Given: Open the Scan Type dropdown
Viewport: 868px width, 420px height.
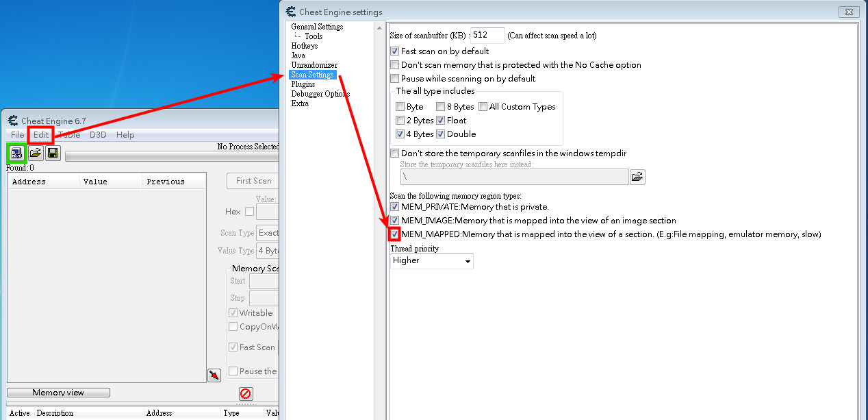Looking at the screenshot, I should coord(268,233).
